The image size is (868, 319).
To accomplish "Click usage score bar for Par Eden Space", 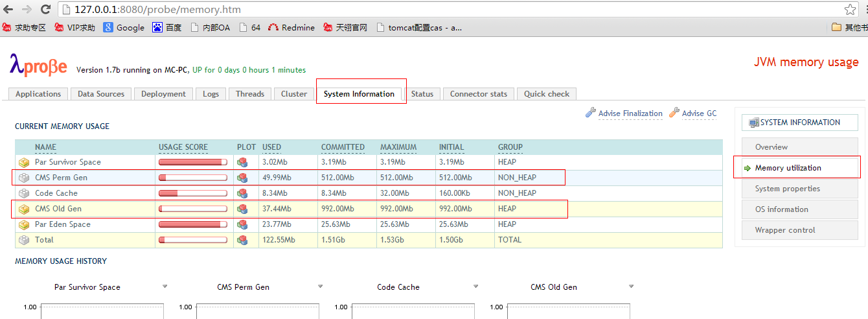I will 193,224.
